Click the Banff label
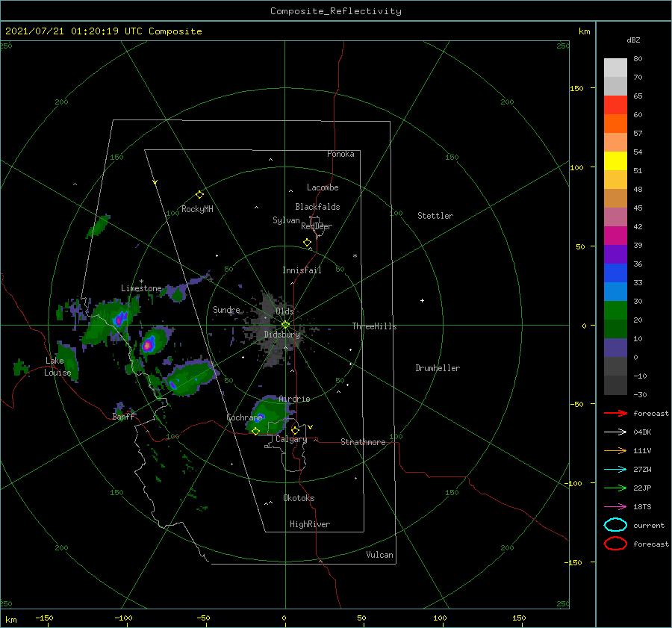672x628 pixels. (123, 417)
